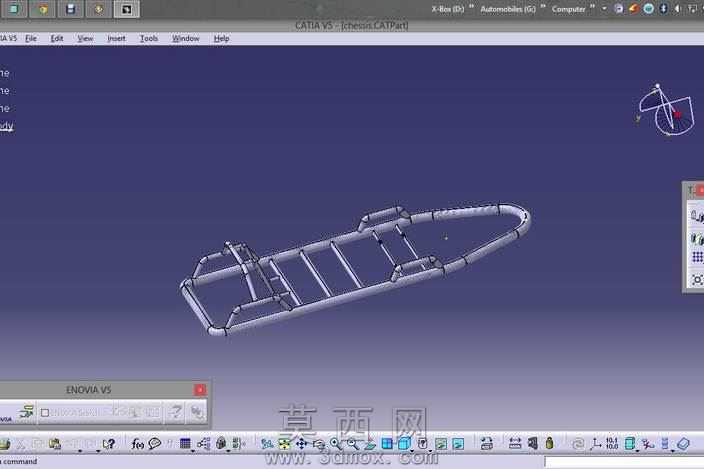704x469 pixels.
Task: Click the bottom icon in right floating panel
Action: [697, 280]
